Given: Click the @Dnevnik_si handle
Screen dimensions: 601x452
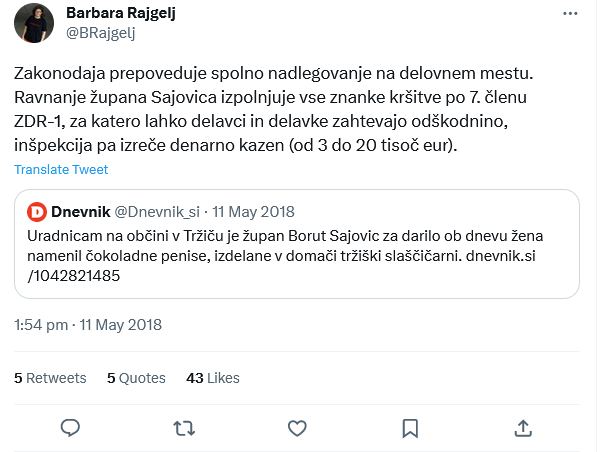Looking at the screenshot, I should [x=157, y=212].
